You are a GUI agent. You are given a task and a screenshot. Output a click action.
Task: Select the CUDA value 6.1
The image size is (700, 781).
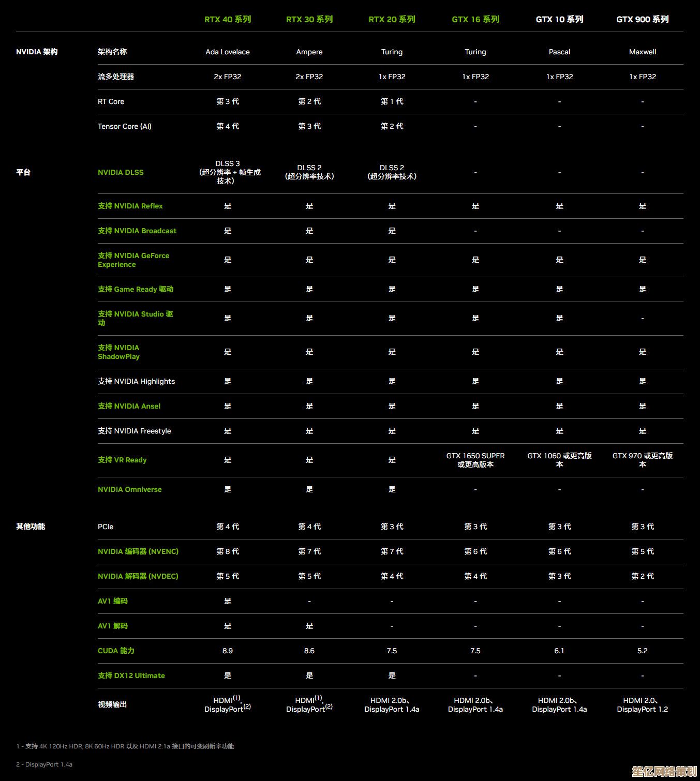pyautogui.click(x=559, y=651)
